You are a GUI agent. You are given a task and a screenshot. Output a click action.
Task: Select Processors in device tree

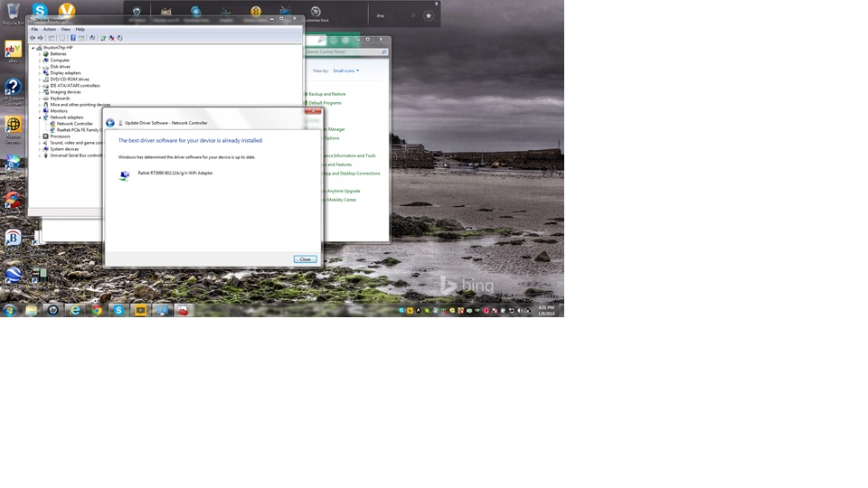(x=60, y=136)
